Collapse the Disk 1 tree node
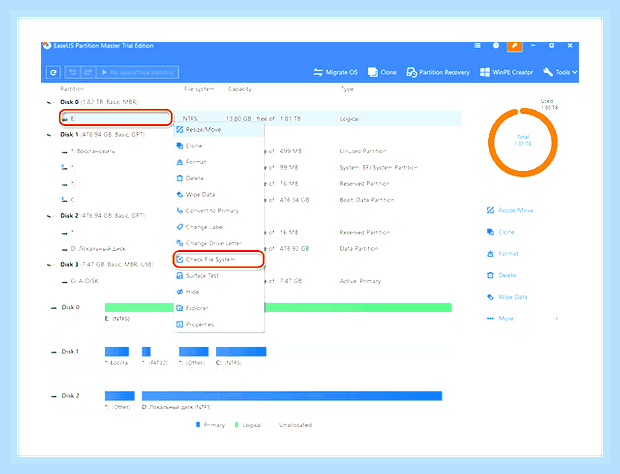Screen dimensions: 620x474 49,135
